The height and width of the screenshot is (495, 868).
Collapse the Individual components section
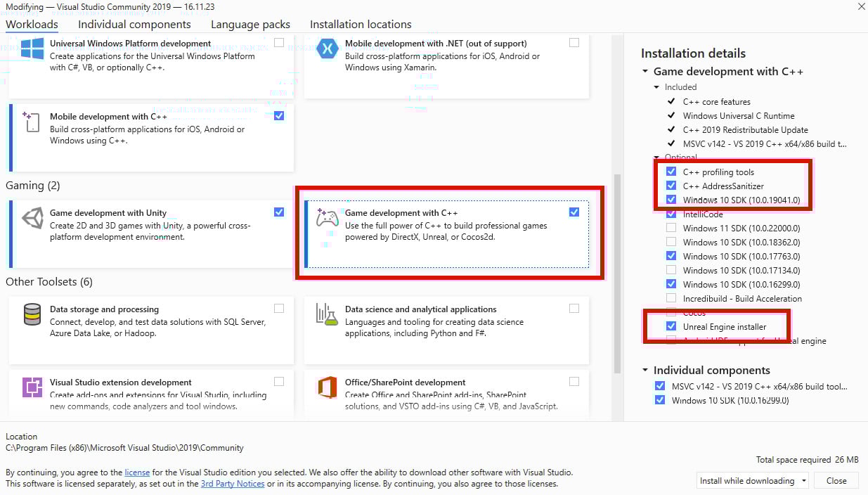645,371
